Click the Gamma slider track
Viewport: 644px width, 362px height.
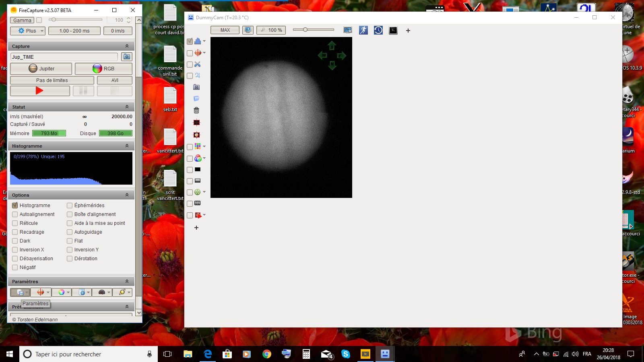pyautogui.click(x=76, y=20)
